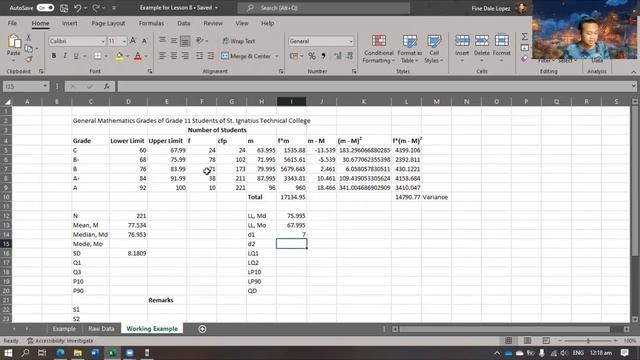This screenshot has width=640, height=360.
Task: Expand Merge & Center options arrow
Action: click(x=277, y=56)
